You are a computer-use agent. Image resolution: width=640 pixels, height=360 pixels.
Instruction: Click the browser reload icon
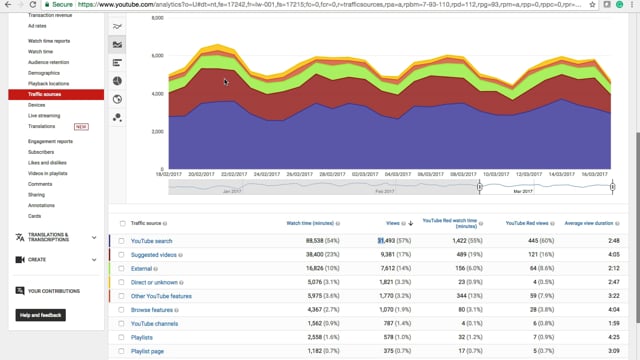coord(33,4)
